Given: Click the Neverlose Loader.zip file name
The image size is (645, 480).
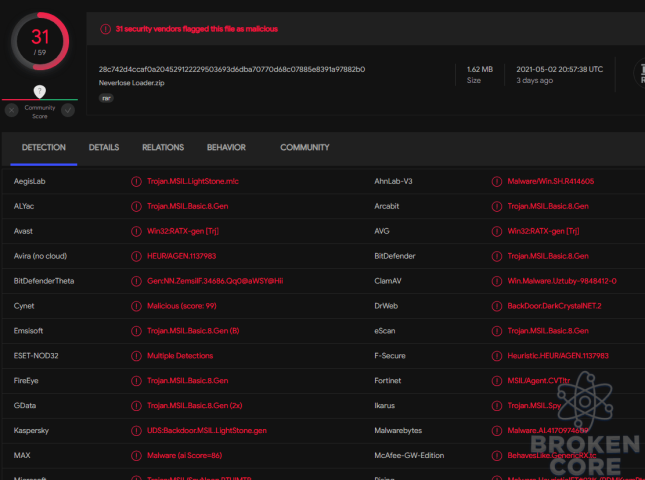Looking at the screenshot, I should click(x=131, y=83).
